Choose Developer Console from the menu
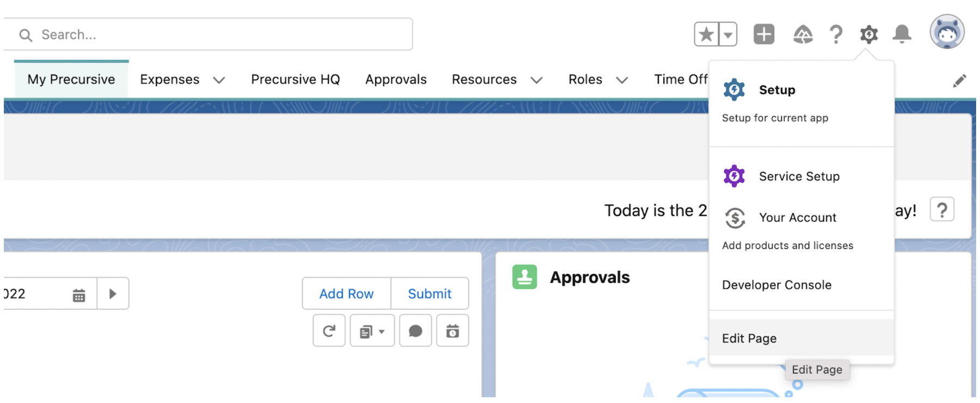 click(777, 285)
